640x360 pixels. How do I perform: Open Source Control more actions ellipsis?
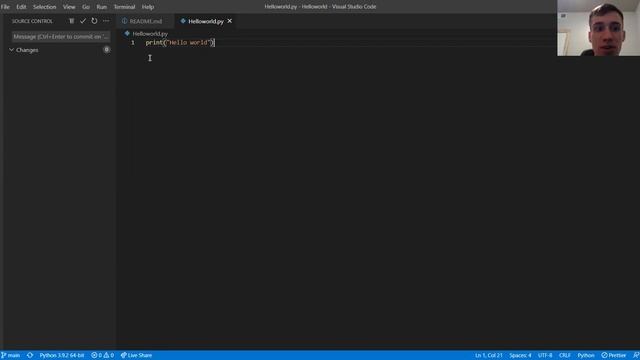(x=106, y=21)
